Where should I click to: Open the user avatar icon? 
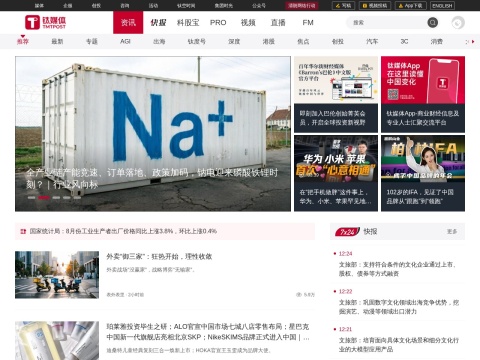click(x=458, y=23)
